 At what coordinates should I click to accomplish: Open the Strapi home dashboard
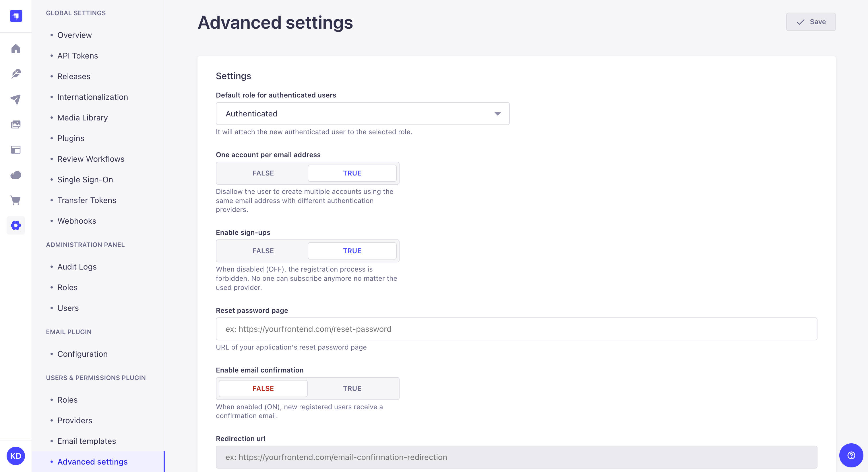click(x=15, y=48)
